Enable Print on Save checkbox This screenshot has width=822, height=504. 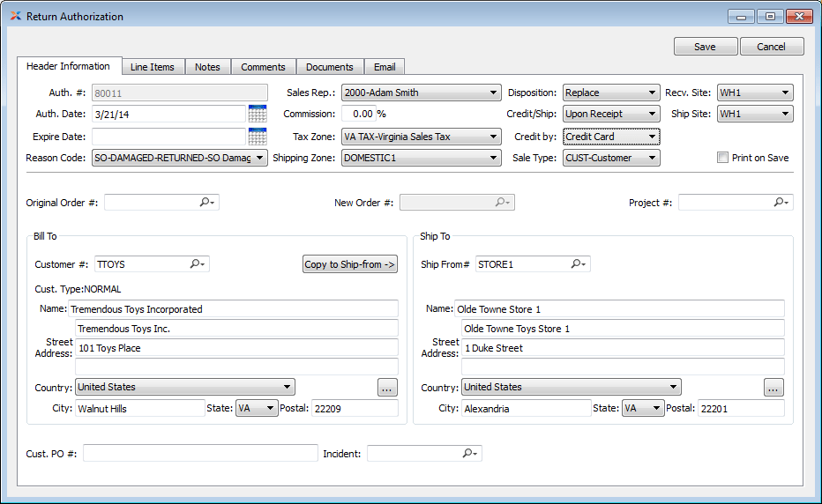click(x=723, y=158)
